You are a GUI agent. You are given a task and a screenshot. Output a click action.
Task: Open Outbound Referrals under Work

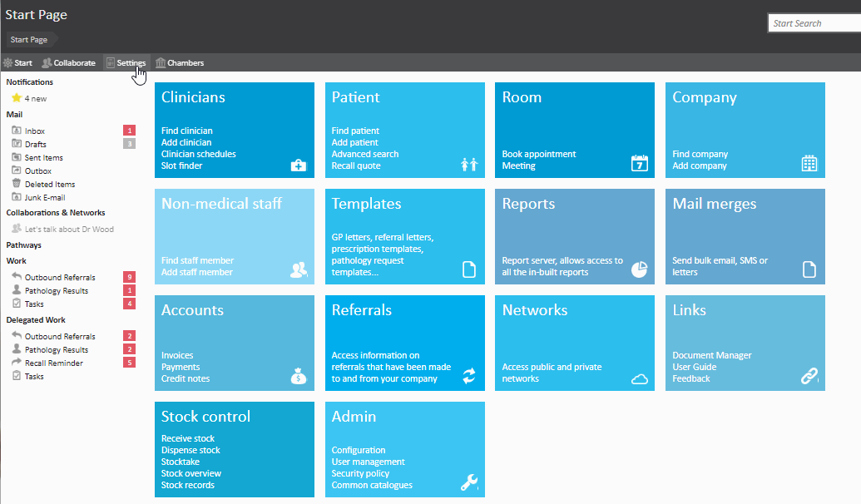pyautogui.click(x=60, y=277)
